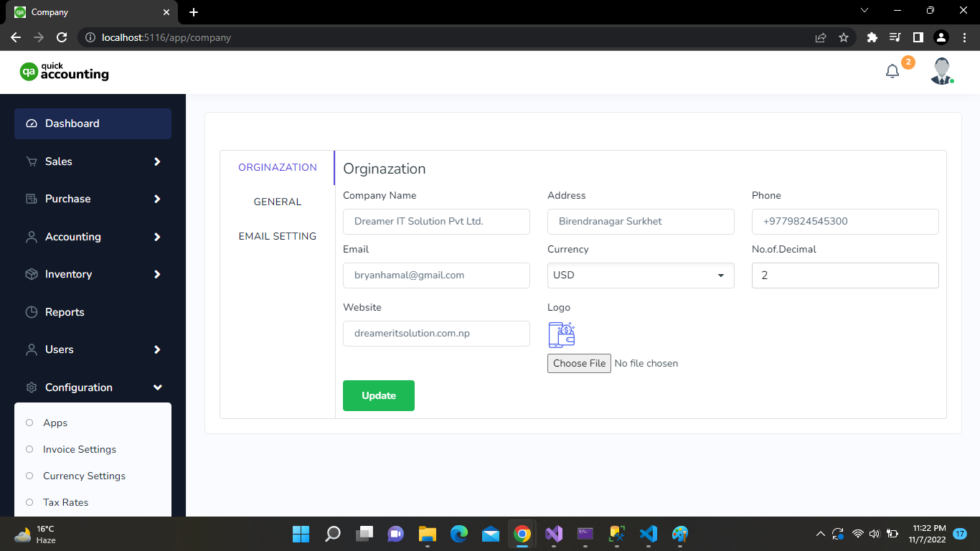Open the Currency dropdown showing USD
The image size is (980, 551).
pos(640,275)
